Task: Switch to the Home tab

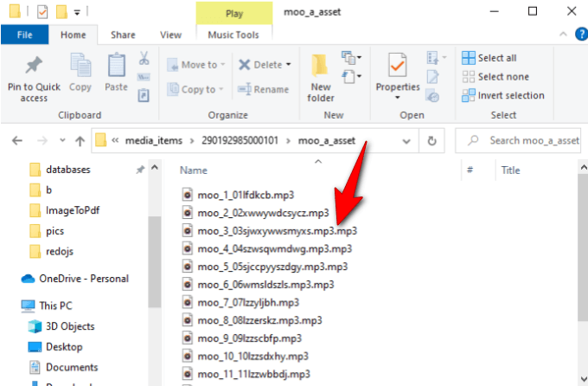Action: coord(73,35)
